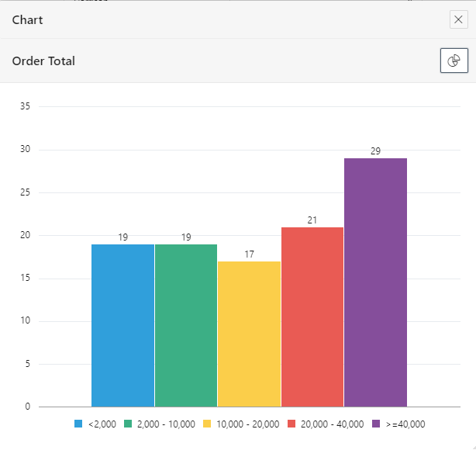Click yellow legend swatch for 10,000 - 20,000
Screen dimensions: 476x450
point(207,424)
